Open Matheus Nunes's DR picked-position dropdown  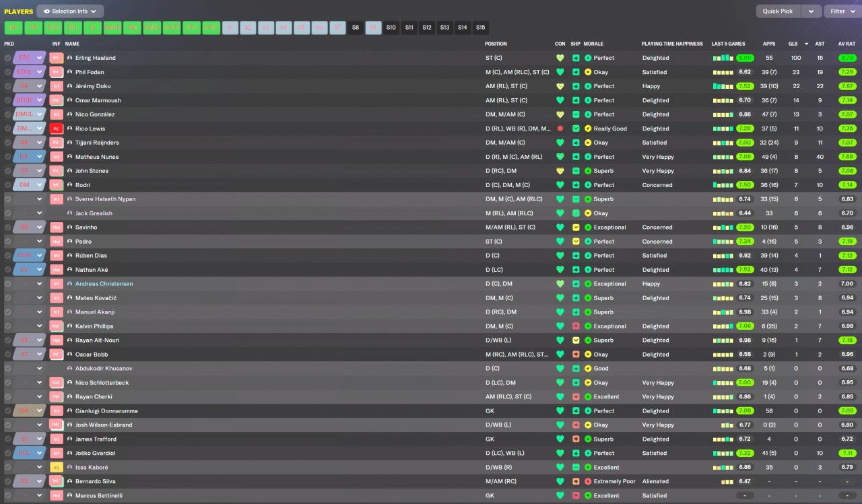30,157
